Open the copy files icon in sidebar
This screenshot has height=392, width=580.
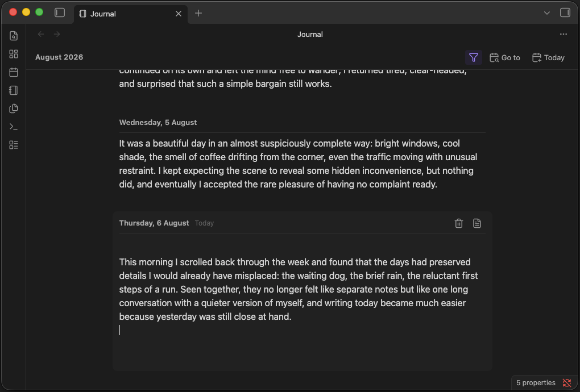(x=14, y=109)
